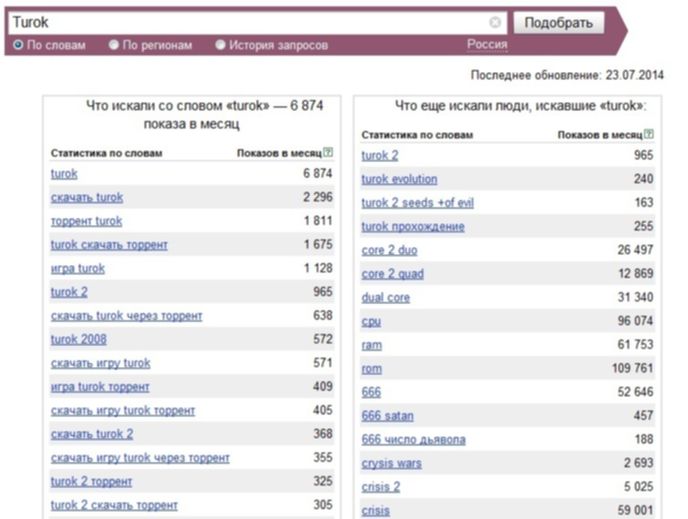Click the 'Последнее обновление: 23.07.2014' text
Viewport: 688px width, 519px height.
pos(567,75)
